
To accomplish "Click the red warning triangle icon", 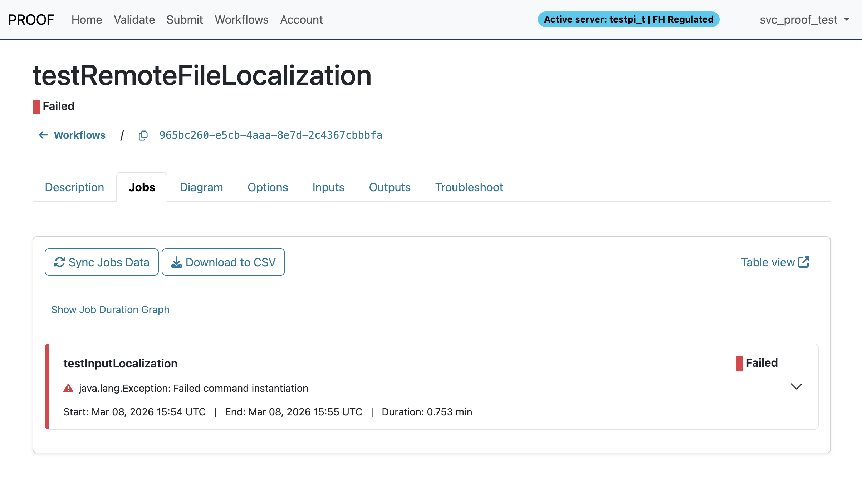I will 68,388.
